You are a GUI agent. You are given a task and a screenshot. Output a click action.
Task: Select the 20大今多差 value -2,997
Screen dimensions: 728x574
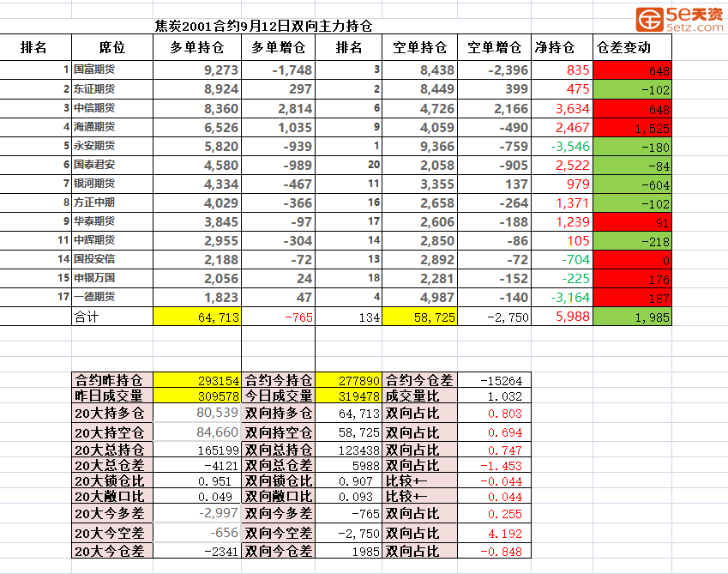[197, 513]
